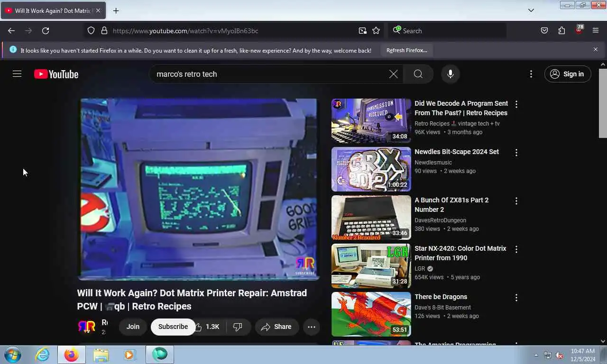
Task: Expand the list all tabs dropdown
Action: pyautogui.click(x=531, y=10)
